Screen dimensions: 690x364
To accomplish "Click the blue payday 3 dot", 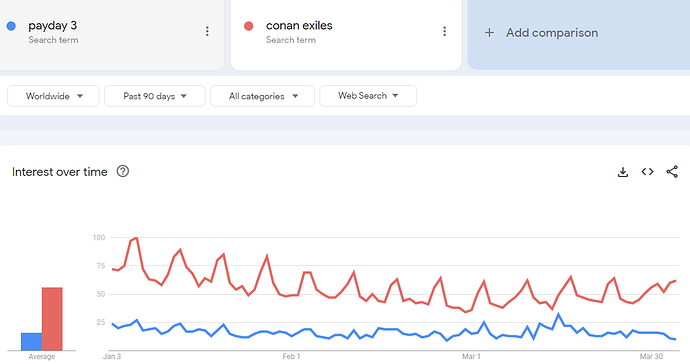I will point(11,26).
